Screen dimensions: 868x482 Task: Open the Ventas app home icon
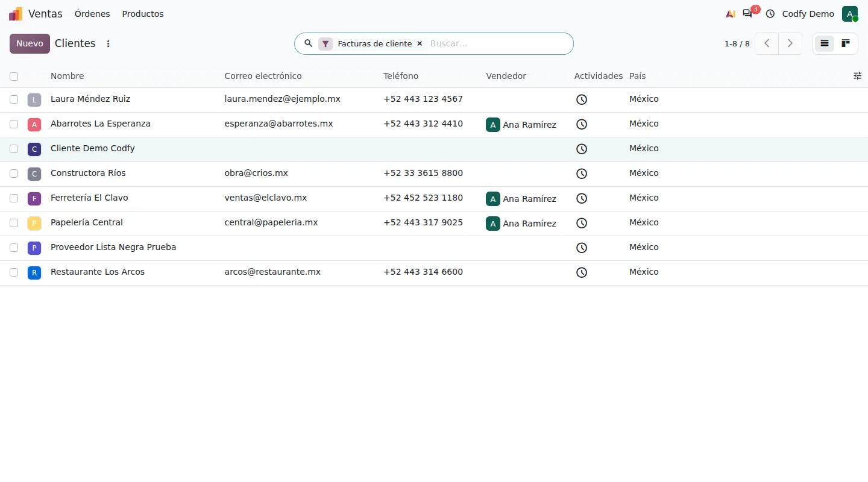click(16, 14)
